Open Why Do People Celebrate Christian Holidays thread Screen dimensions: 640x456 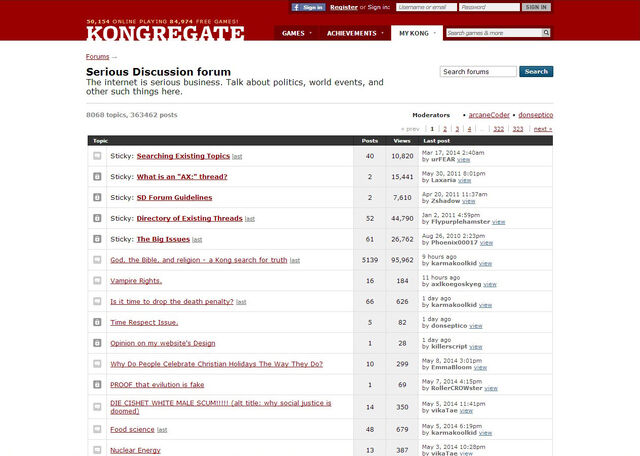[216, 364]
